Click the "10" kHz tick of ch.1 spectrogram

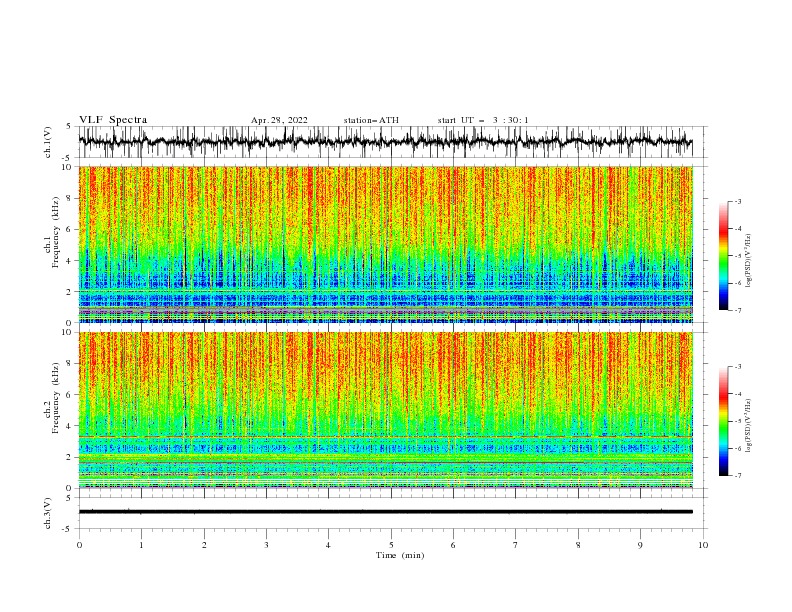point(68,167)
